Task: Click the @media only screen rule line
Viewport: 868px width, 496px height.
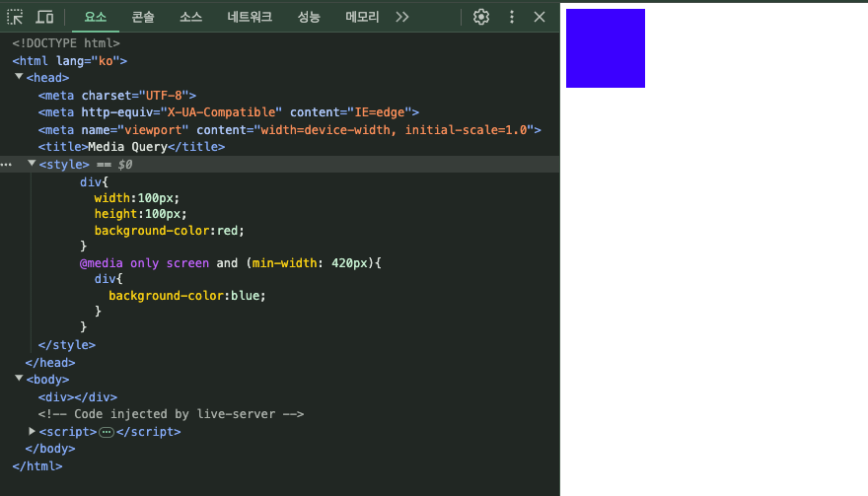Action: [x=230, y=263]
